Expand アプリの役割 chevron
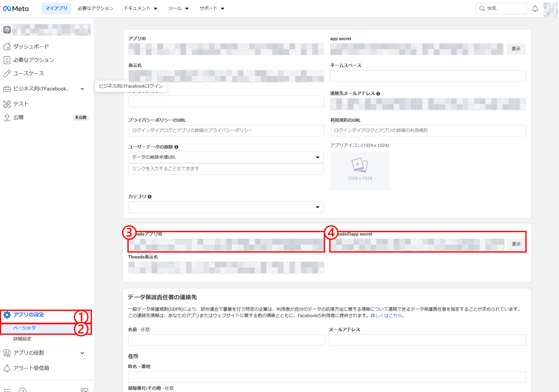The image size is (559, 392). pos(82,353)
